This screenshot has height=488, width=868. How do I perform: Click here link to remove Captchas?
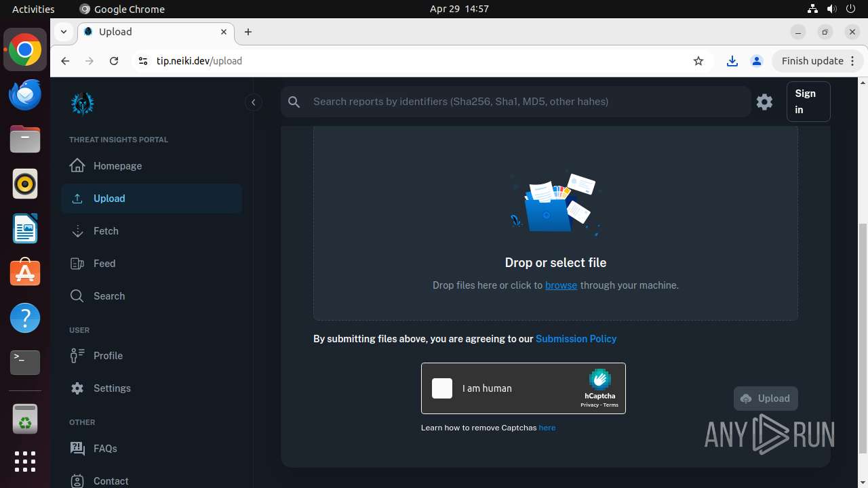coord(547,428)
